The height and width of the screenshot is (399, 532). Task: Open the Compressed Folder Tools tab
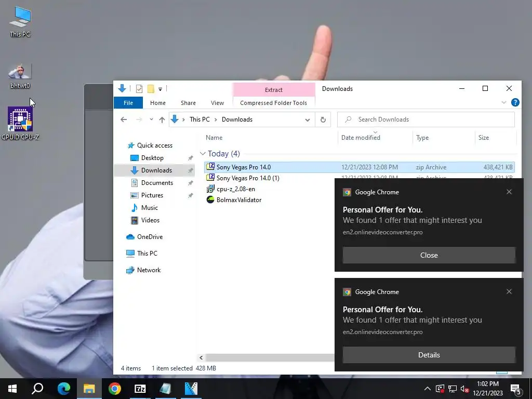coord(273,103)
